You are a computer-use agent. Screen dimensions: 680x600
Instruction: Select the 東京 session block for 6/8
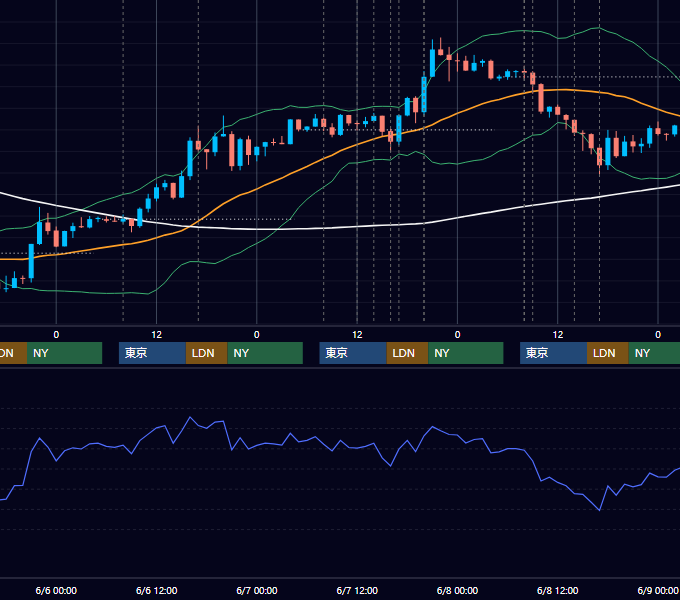553,353
